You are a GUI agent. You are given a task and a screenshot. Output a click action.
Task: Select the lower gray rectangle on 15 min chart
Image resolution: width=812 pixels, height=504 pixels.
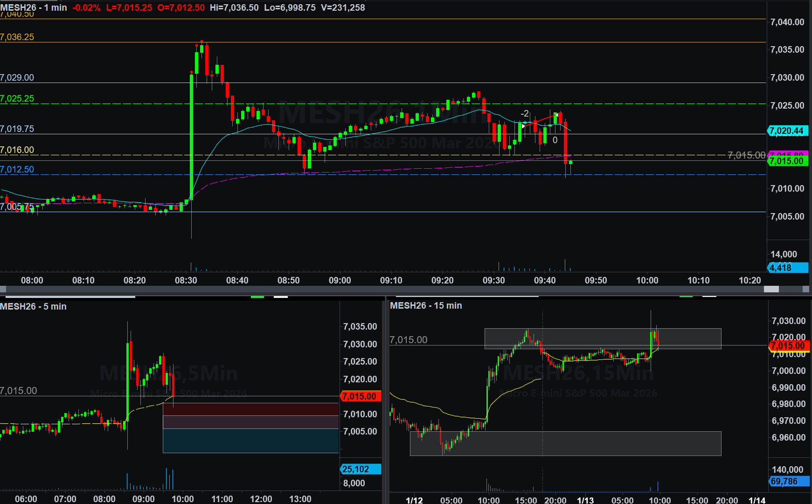click(565, 443)
